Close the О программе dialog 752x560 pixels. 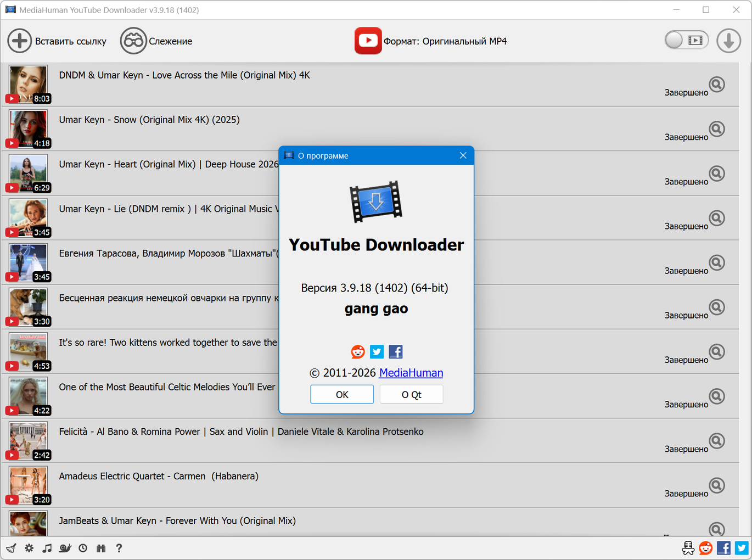(463, 155)
